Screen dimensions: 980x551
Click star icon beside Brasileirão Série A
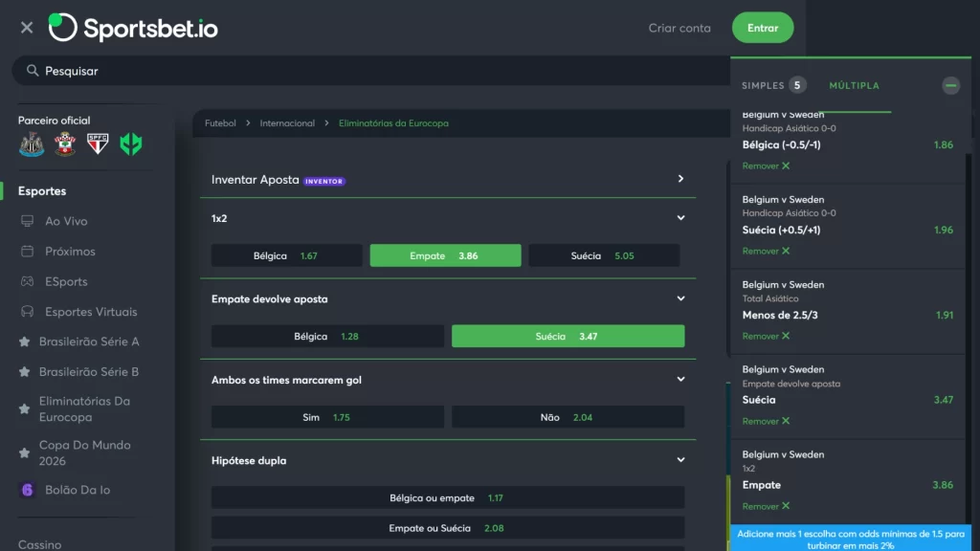[x=24, y=342]
